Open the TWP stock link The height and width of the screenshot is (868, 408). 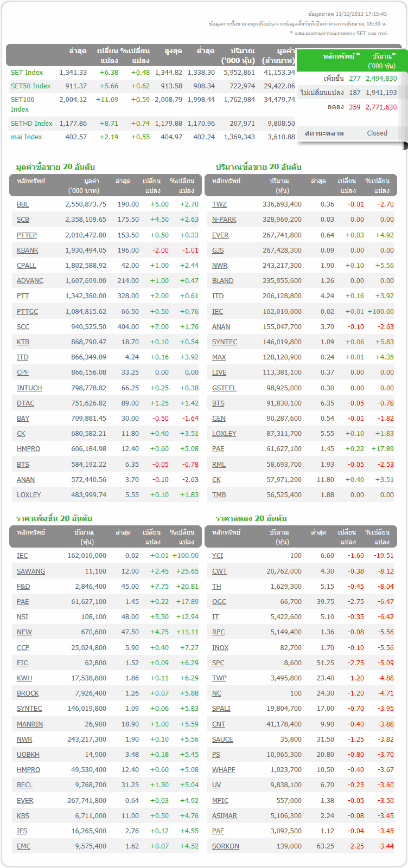[219, 678]
